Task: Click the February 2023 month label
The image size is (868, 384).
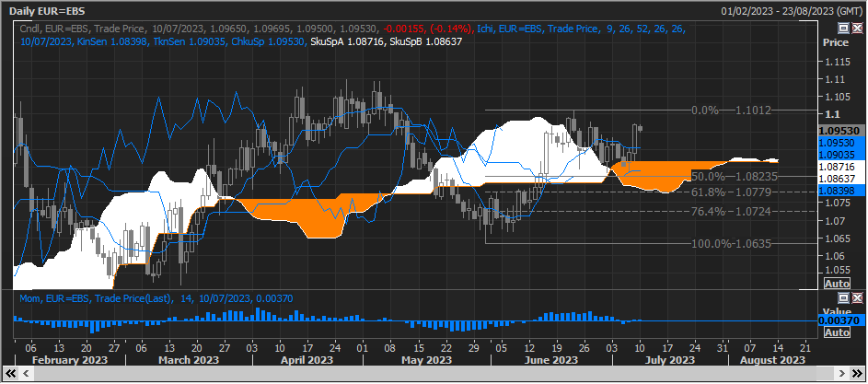Action: [70, 360]
